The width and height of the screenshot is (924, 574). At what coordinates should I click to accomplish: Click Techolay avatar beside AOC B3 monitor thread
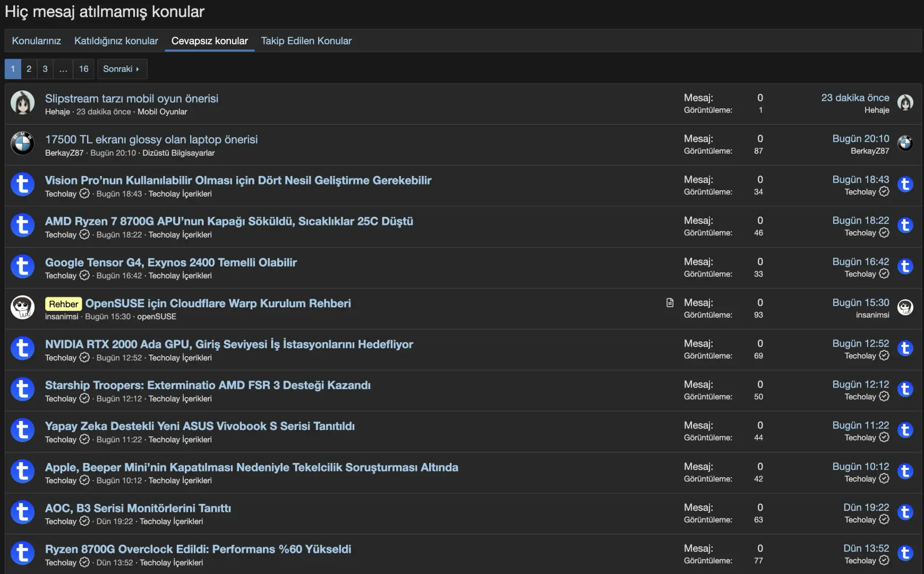23,512
